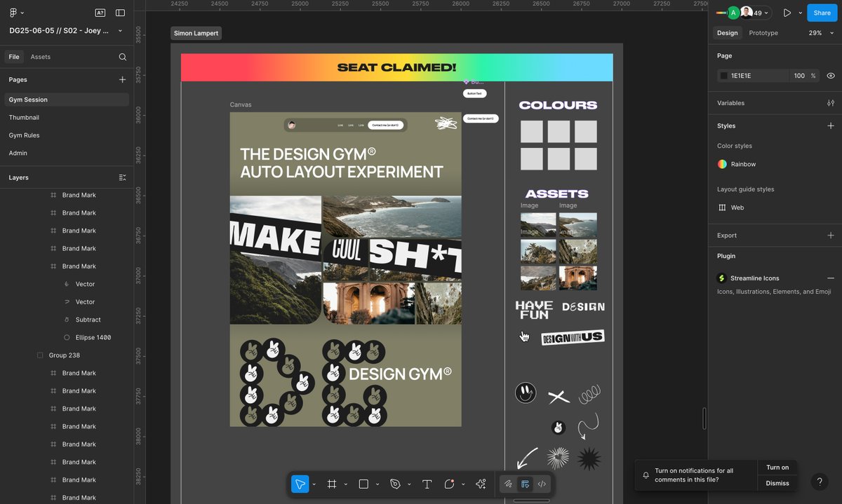
Task: Present prototype with the play icon
Action: (x=787, y=13)
